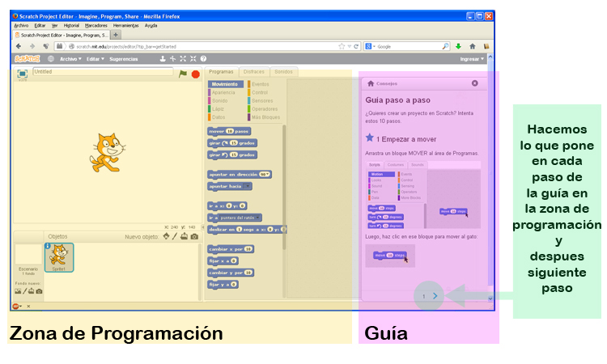This screenshot has height=364, width=607.
Task: Click the block help question mark icon
Action: tap(203, 59)
